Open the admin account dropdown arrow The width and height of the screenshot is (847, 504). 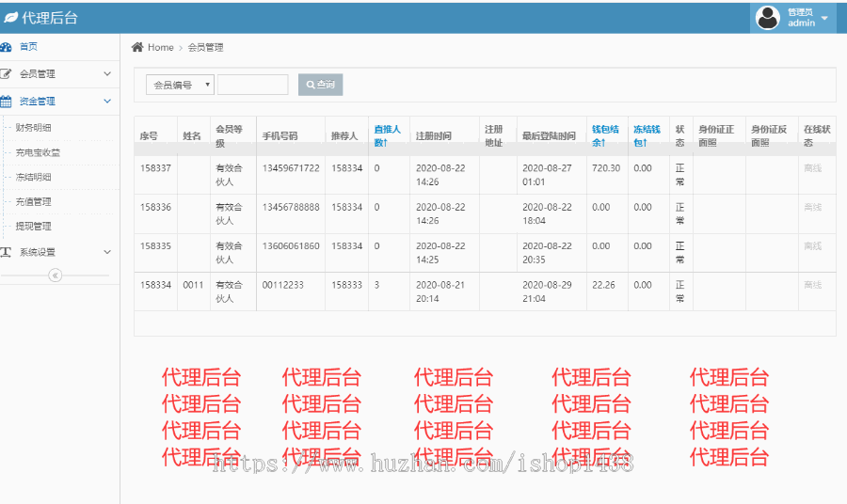(x=824, y=18)
